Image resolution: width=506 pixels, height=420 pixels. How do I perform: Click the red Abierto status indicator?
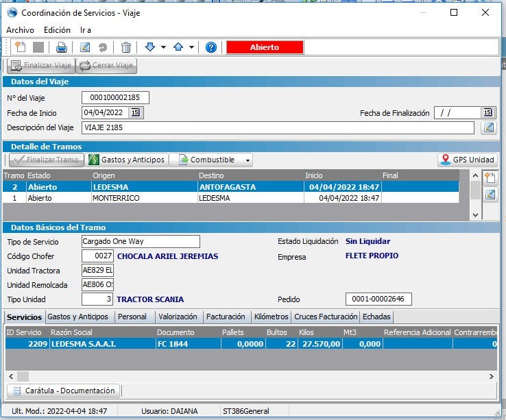(265, 47)
